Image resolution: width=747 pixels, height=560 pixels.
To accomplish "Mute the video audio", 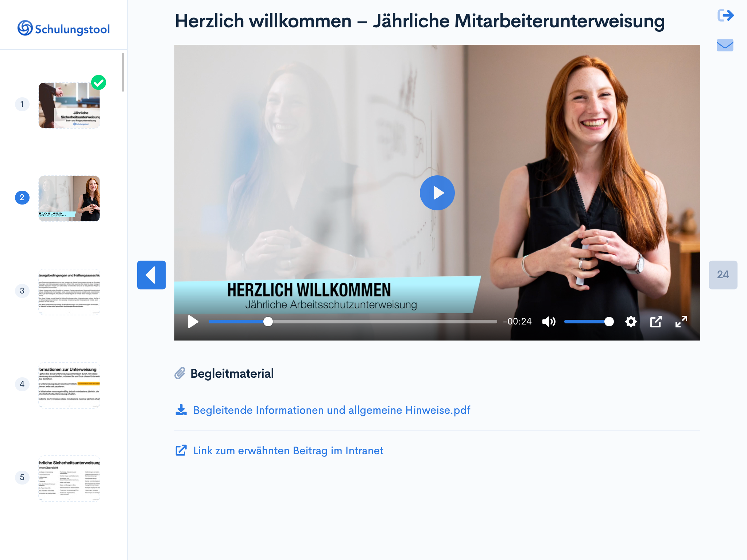I will click(549, 321).
